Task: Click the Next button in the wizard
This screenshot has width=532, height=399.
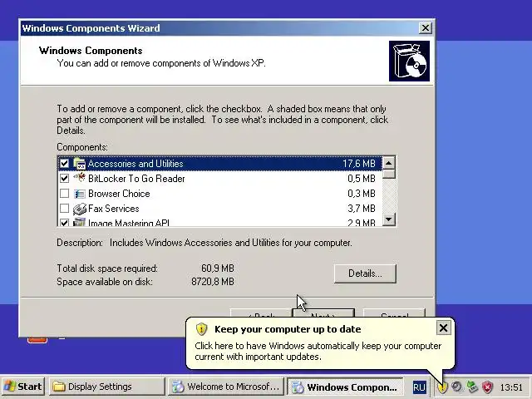Action: [323, 313]
